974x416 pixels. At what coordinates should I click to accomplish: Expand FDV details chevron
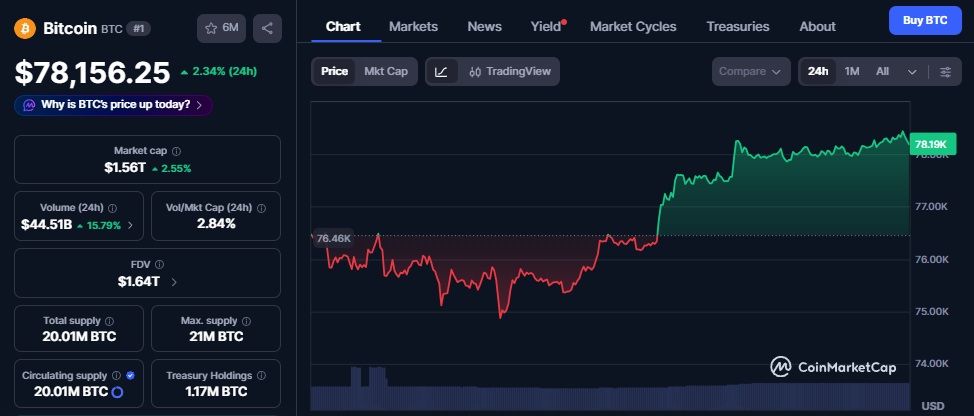173,282
